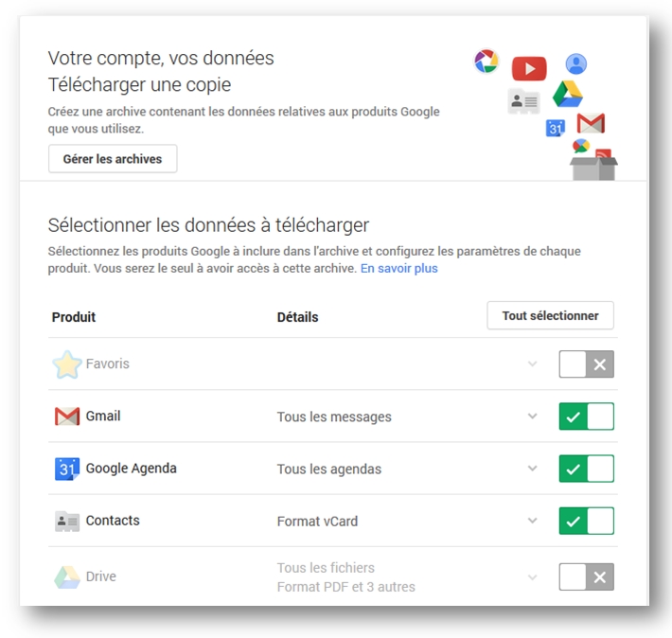Click the Tout sélectionner button
Screen dimensions: 672x638
[x=550, y=315]
